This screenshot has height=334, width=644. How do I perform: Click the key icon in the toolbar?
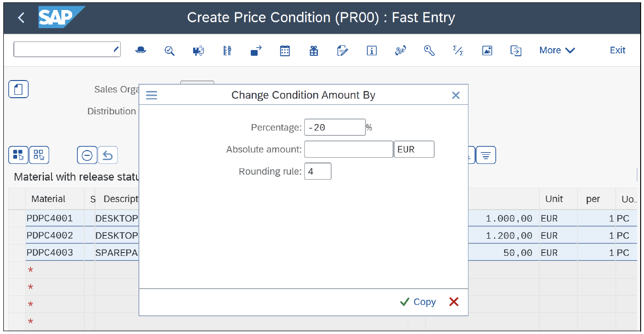[429, 50]
